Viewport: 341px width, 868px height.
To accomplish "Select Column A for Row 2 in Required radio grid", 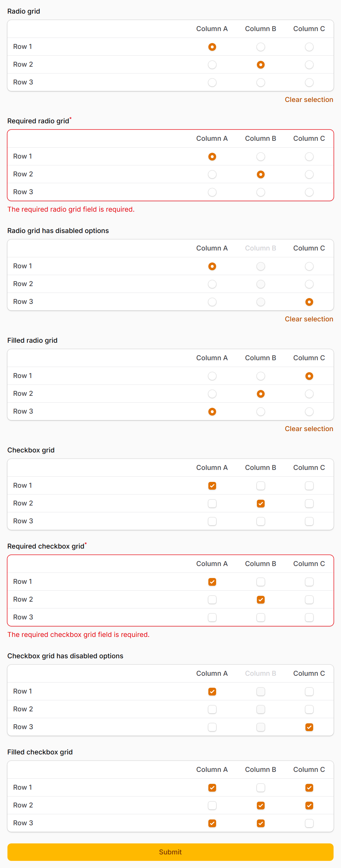I will 212,174.
